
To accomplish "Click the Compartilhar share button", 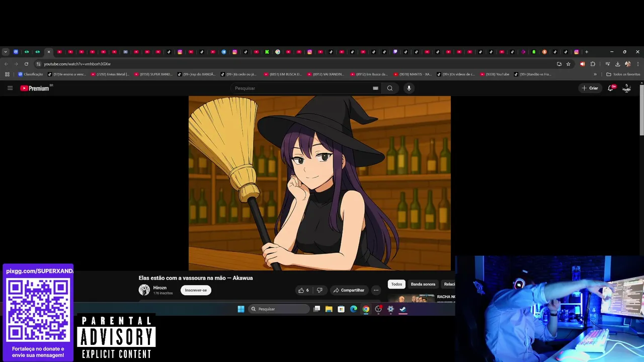I will (x=349, y=290).
